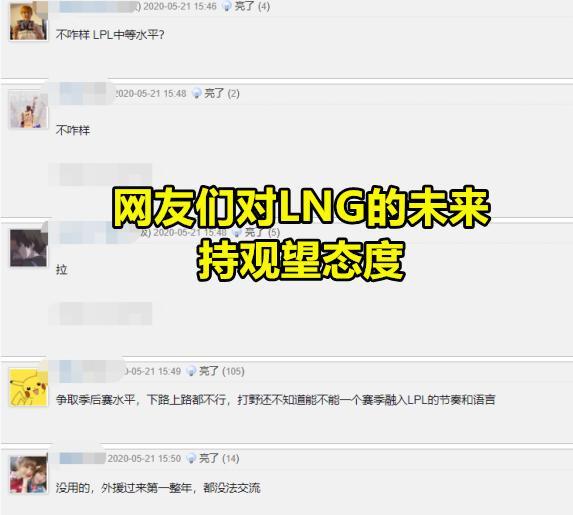Open the dark anime avatar beside 拉
The image size is (573, 515).
tap(29, 248)
